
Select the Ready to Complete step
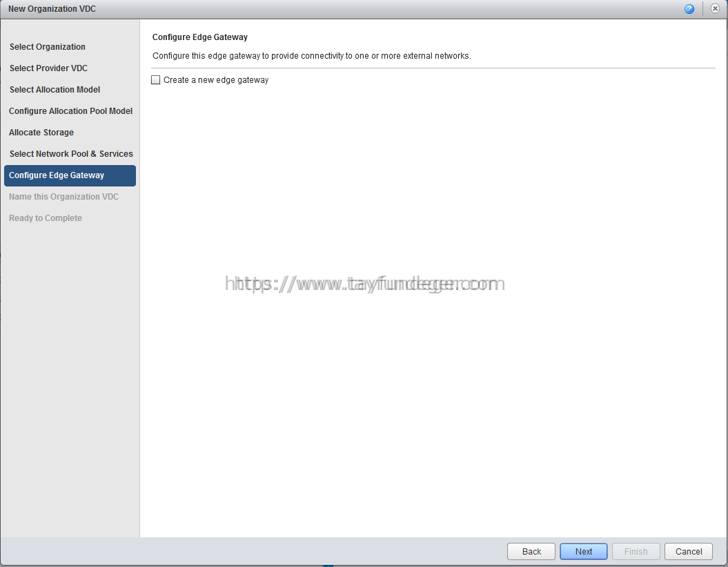tap(46, 218)
